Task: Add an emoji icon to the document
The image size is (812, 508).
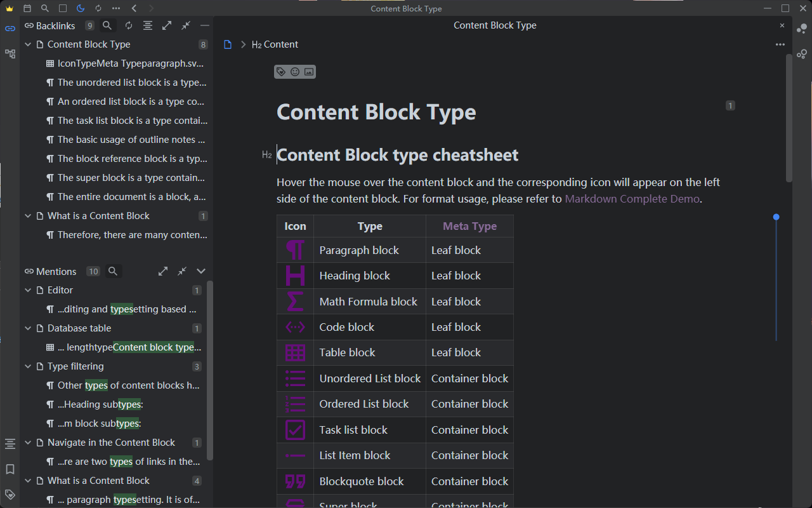Action: click(x=295, y=72)
